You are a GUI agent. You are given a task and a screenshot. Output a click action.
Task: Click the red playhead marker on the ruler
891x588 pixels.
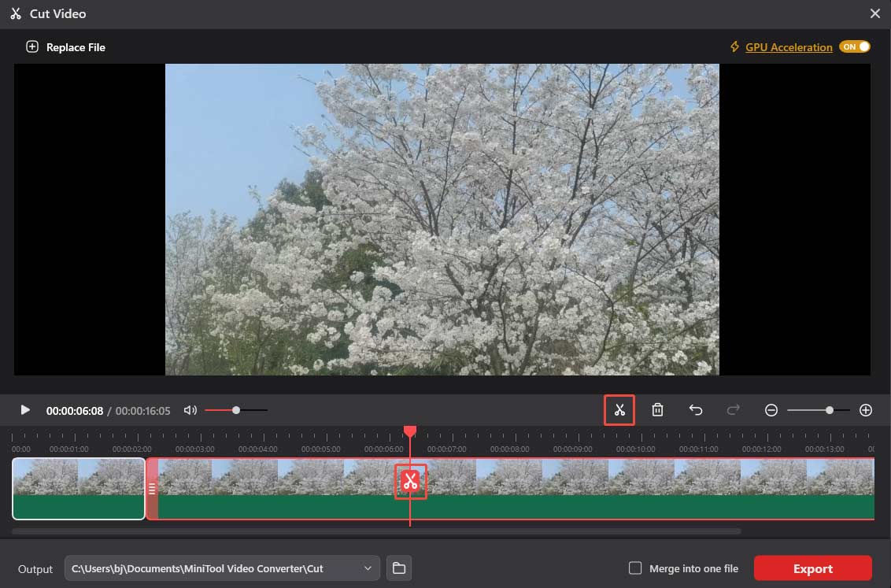point(410,432)
